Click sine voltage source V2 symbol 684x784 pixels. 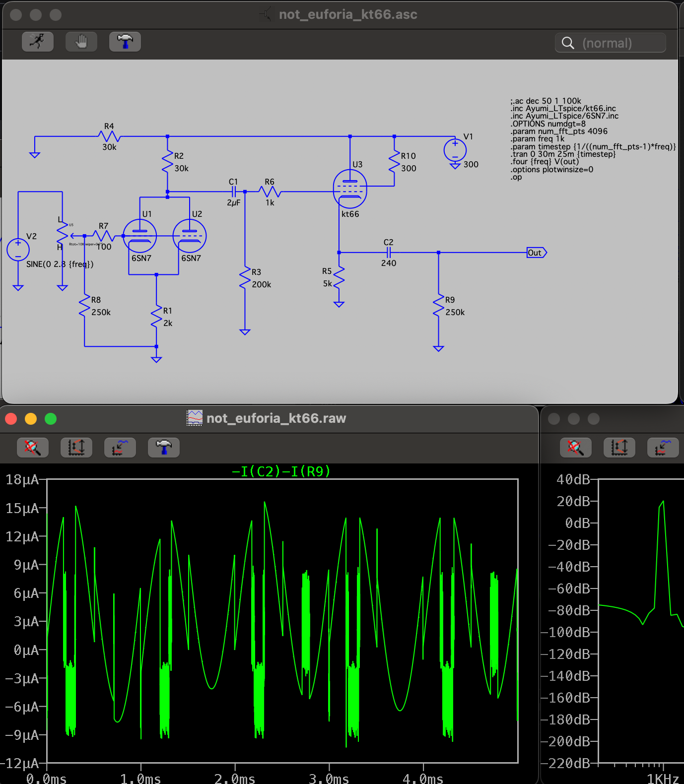tap(18, 249)
